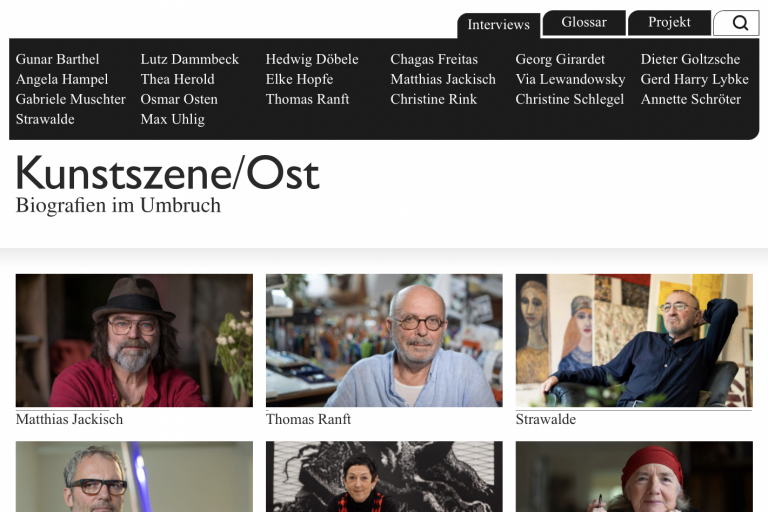This screenshot has height=512, width=768.
Task: Select Annette Schröter in the navigation
Action: click(x=691, y=99)
